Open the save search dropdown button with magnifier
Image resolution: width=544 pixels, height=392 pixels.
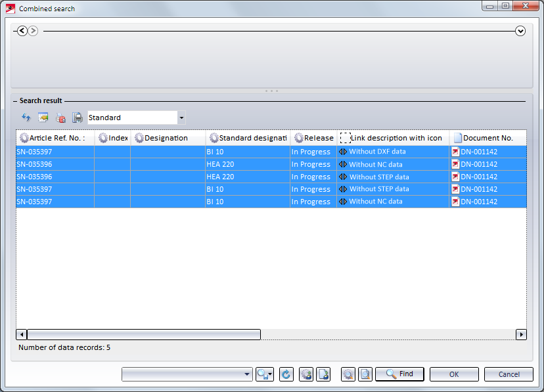(x=265, y=374)
